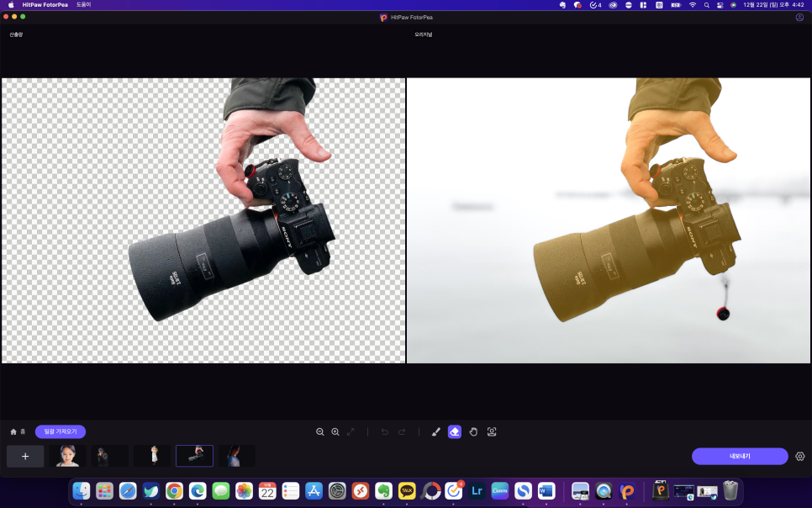Open Launchpad from the dock
This screenshot has width=812, height=508.
pos(104,490)
